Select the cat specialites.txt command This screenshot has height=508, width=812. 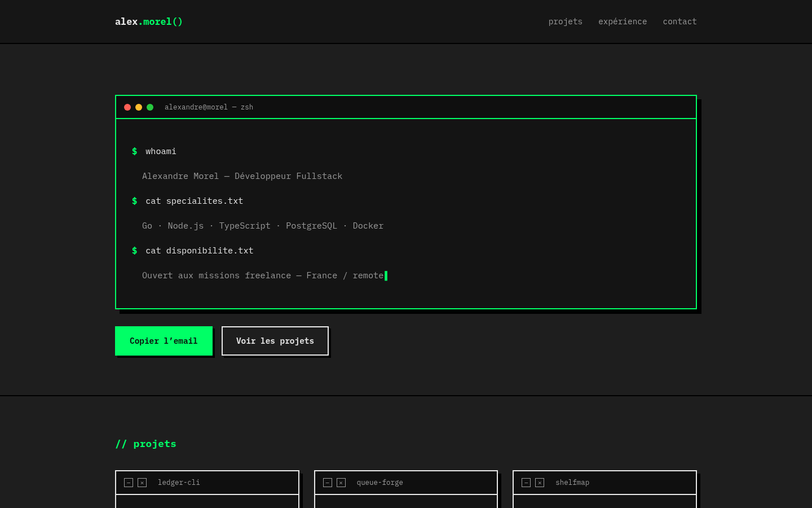195,201
